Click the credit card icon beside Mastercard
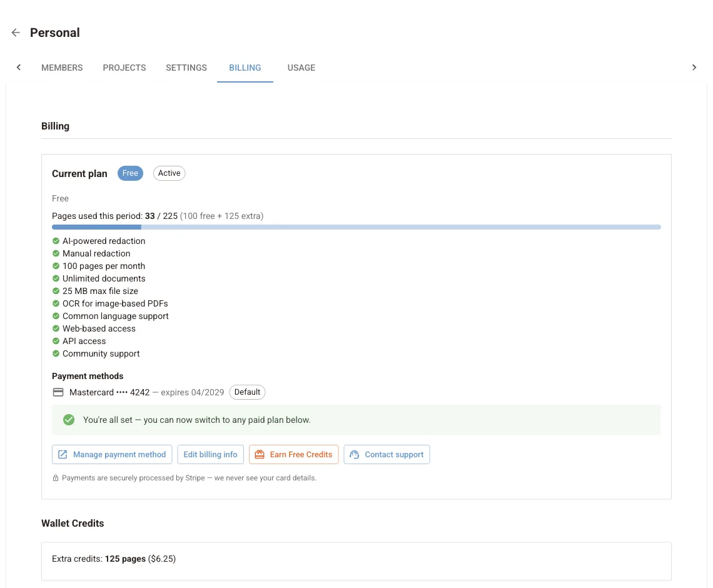This screenshot has height=588, width=713. [58, 392]
